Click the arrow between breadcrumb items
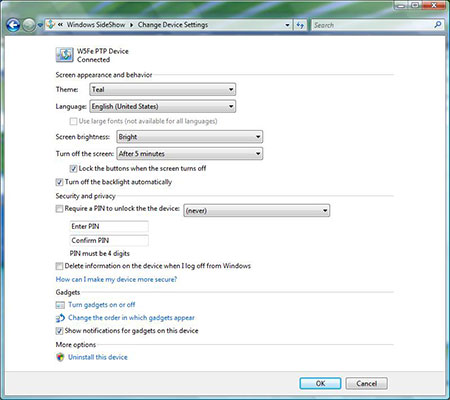The image size is (450, 400). point(132,25)
